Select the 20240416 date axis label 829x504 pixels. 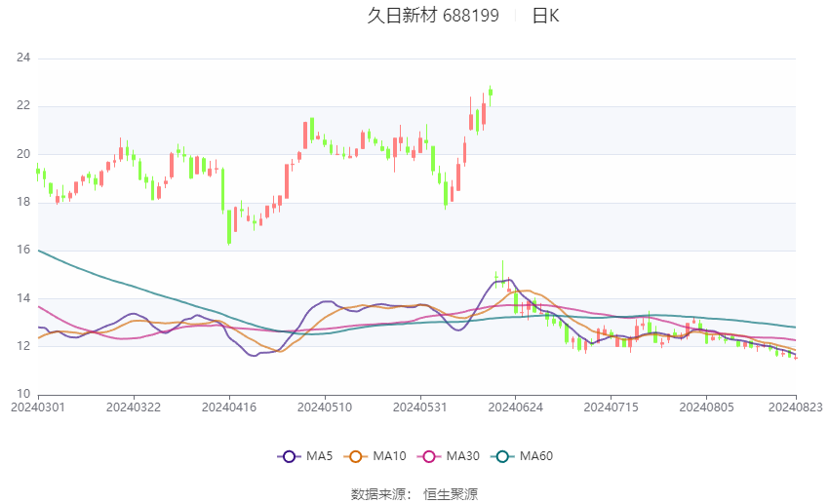(229, 407)
